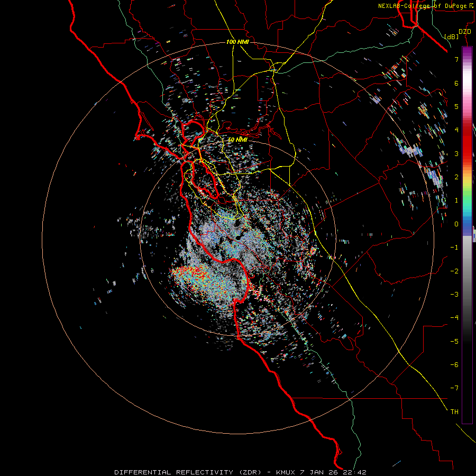Select the -1 value on color scale
476x476 pixels.
[x=454, y=248]
